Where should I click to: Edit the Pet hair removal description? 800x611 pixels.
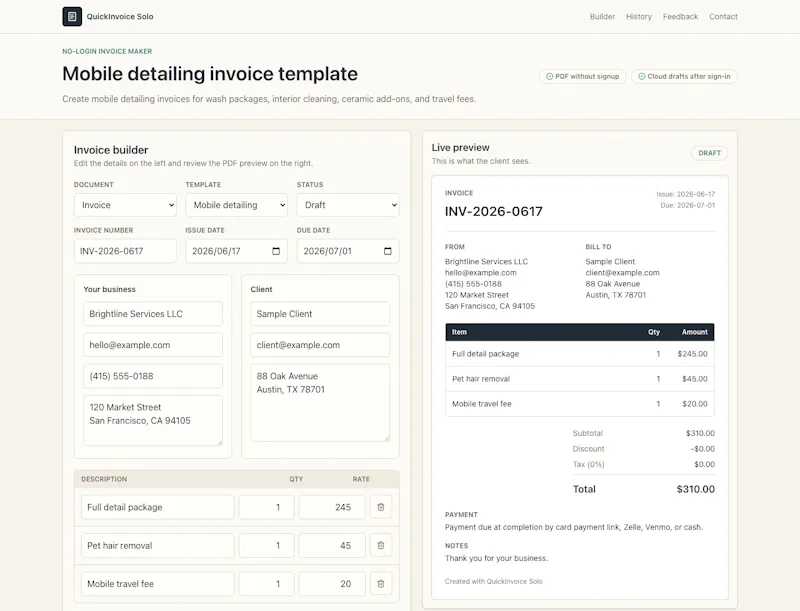(x=158, y=545)
